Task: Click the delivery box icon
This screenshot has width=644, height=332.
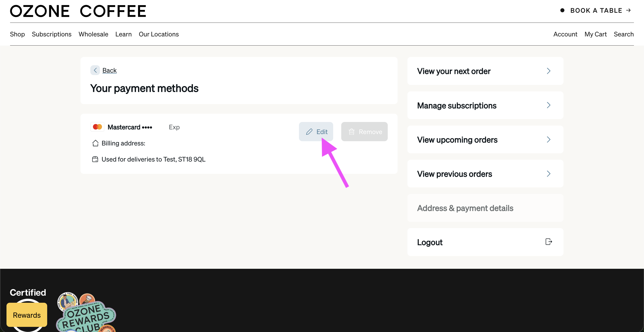Action: point(95,159)
